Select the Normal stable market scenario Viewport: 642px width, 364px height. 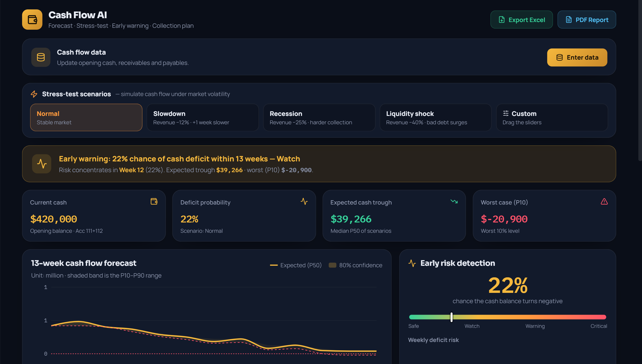86,118
